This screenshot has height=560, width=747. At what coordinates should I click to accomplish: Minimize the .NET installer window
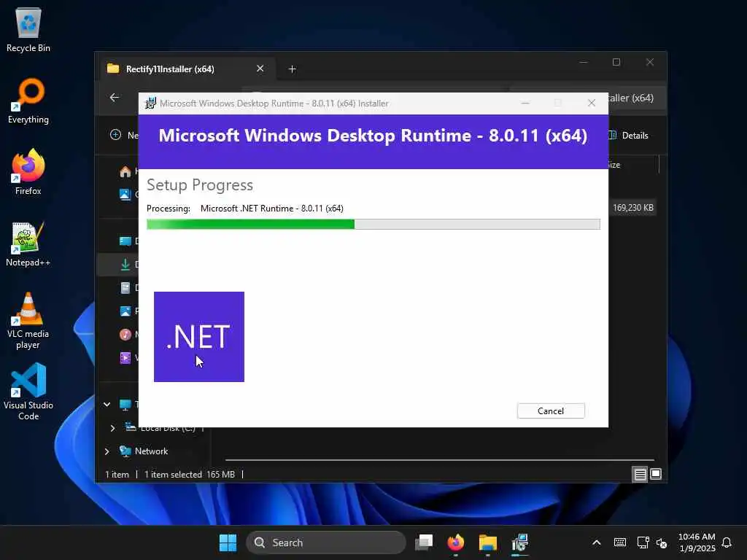(525, 103)
